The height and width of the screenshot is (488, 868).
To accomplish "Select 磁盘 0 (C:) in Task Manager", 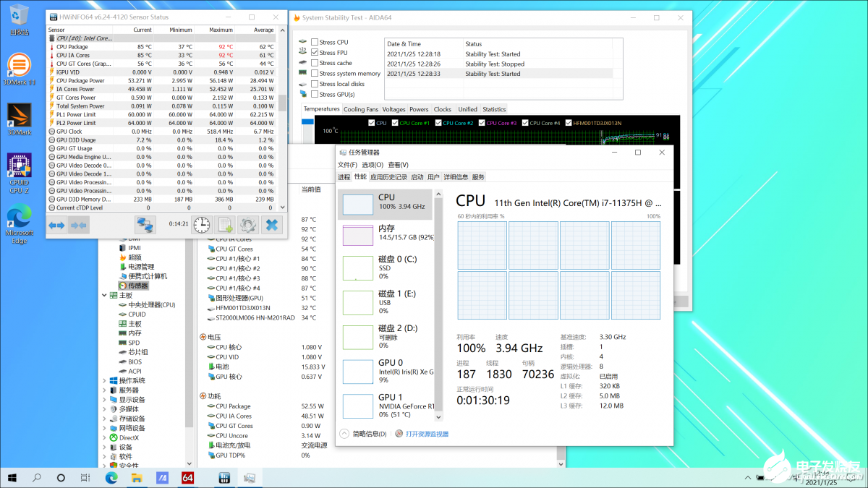I will [385, 267].
